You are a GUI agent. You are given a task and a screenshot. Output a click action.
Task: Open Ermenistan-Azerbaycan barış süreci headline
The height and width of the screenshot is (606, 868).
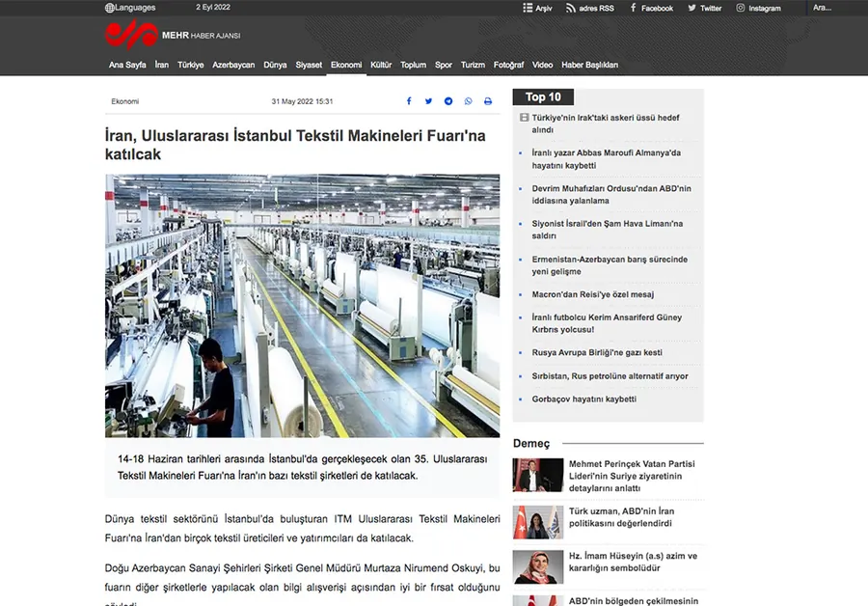click(610, 265)
